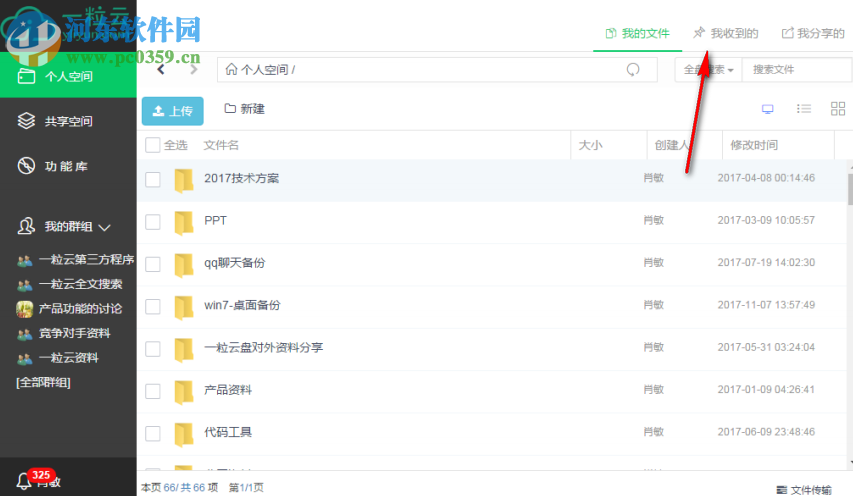Open notifications bell with 325 badge

(x=24, y=480)
